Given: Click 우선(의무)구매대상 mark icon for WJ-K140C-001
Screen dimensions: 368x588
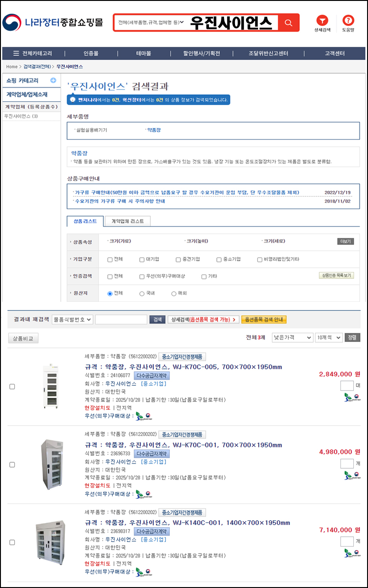Looking at the screenshot, I should pos(144,572).
